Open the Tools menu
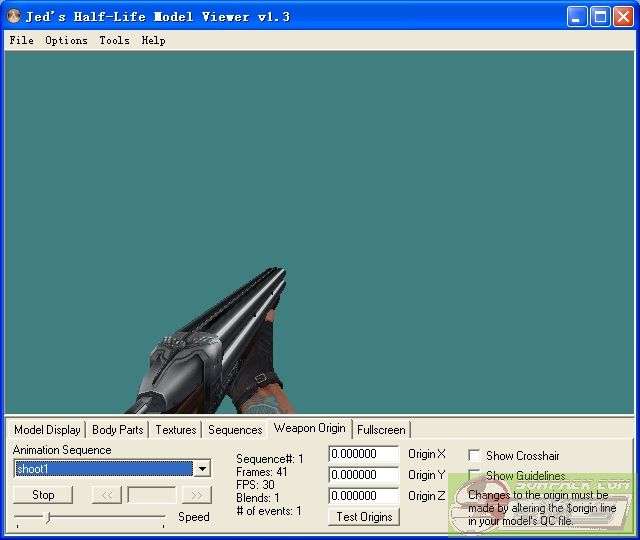Image resolution: width=640 pixels, height=540 pixels. coord(114,41)
